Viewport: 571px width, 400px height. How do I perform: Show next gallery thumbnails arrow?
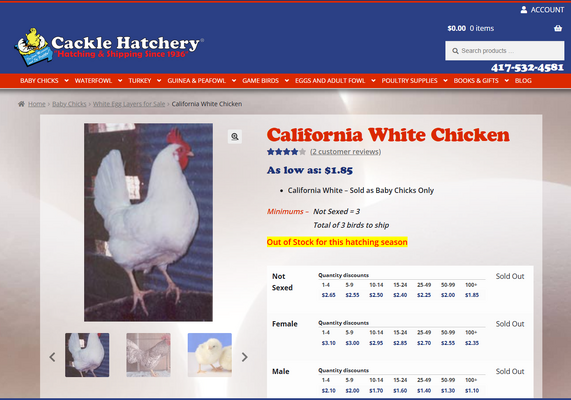tap(244, 357)
